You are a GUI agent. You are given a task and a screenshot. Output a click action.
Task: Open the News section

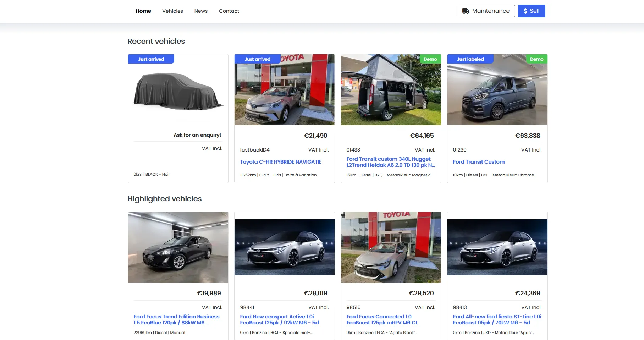pos(201,11)
